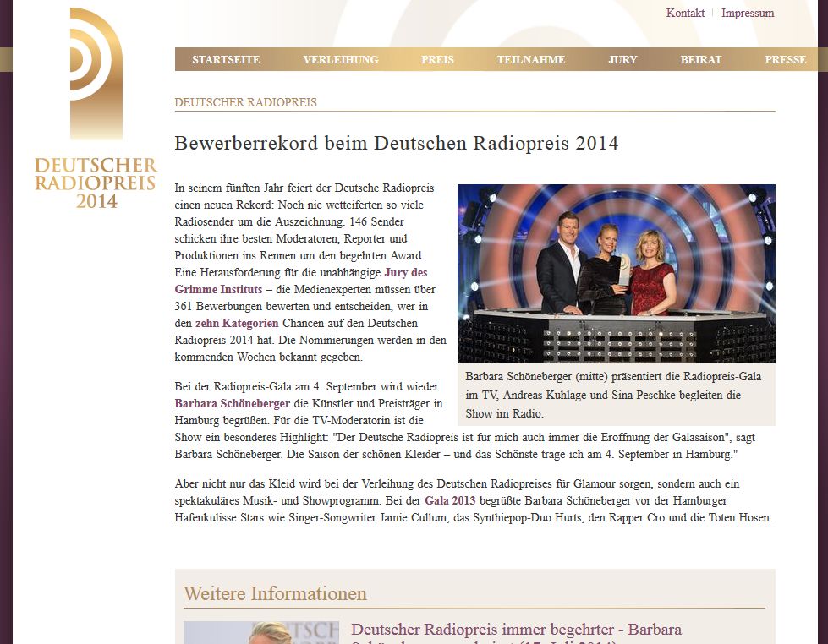This screenshot has height=644, width=828.
Task: Go to the Verleihung menu section
Action: tap(341, 60)
